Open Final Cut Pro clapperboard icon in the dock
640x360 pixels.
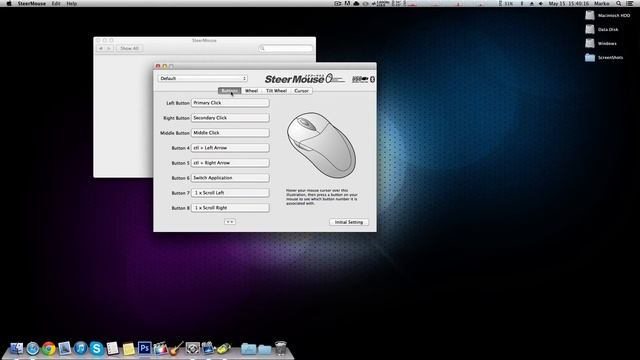coord(160,348)
